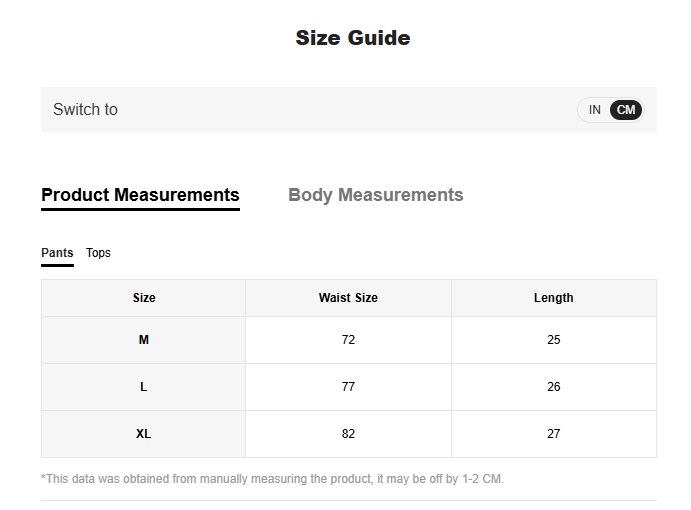Select the CM unit option
The image size is (691, 510).
[x=626, y=110]
